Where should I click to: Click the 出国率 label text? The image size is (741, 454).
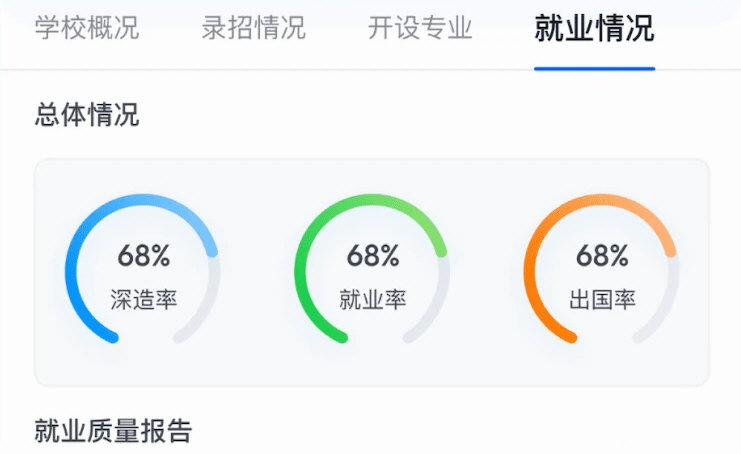pos(602,299)
